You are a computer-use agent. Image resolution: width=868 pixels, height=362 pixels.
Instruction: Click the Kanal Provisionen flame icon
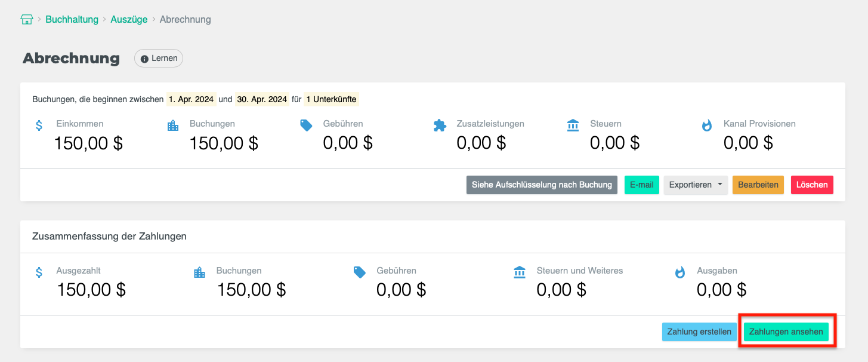(x=707, y=125)
